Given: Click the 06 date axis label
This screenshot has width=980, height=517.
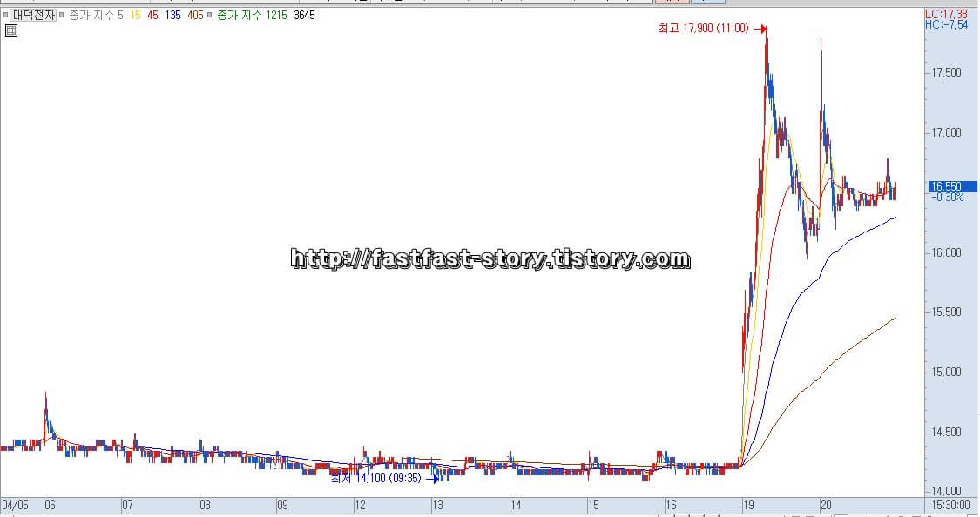Looking at the screenshot, I should coord(50,505).
